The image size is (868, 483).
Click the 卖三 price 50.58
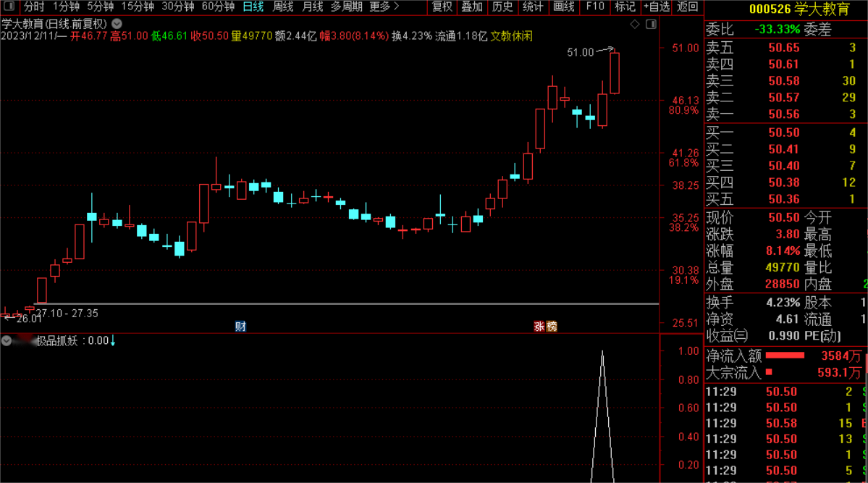[784, 81]
